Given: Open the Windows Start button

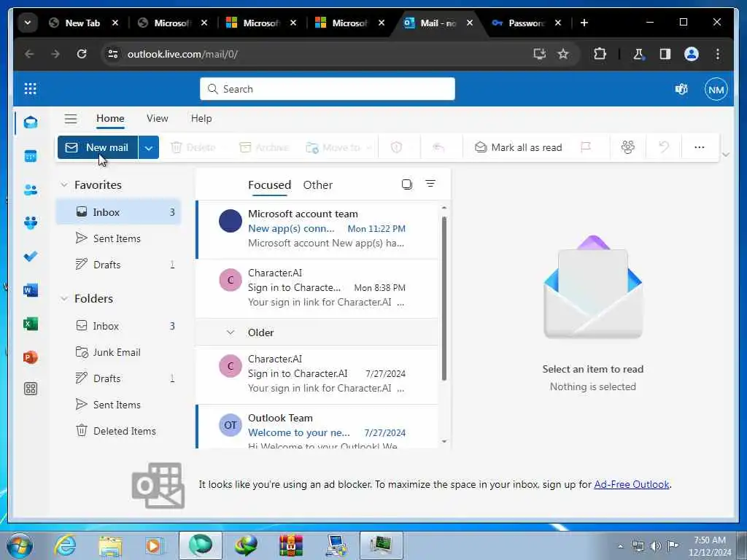Looking at the screenshot, I should (19, 545).
